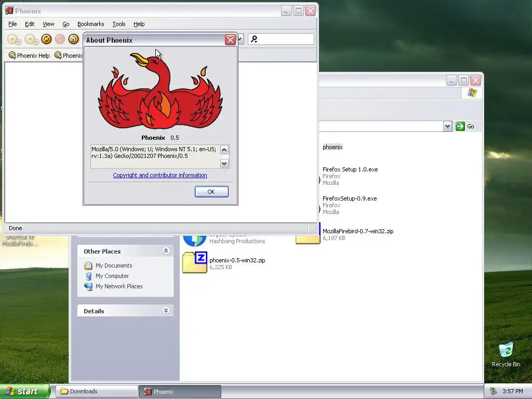
Task: Click the Stop icon in Phoenix toolbar
Action: (60, 39)
